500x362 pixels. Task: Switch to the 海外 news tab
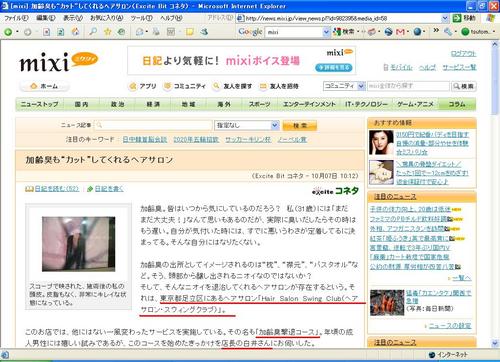(224, 104)
